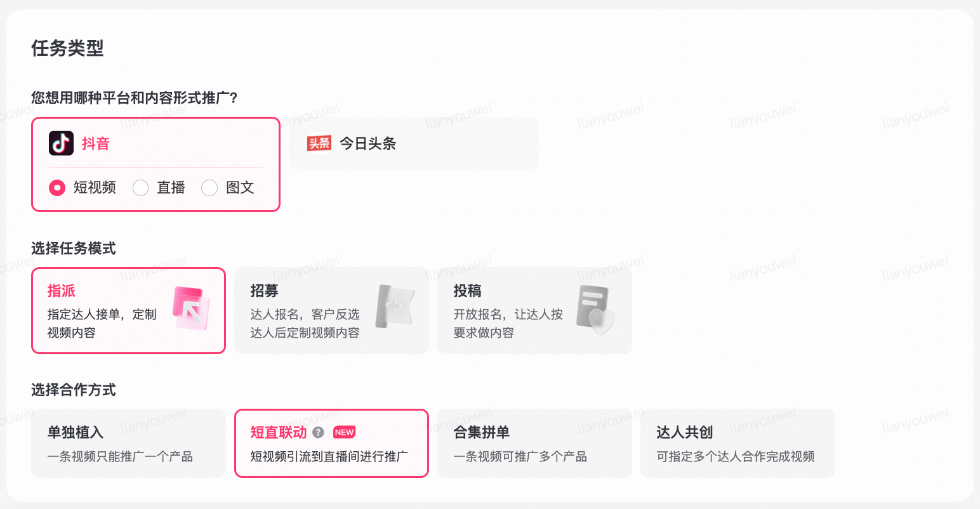Click the 投稿 document heart icon

[x=595, y=310]
